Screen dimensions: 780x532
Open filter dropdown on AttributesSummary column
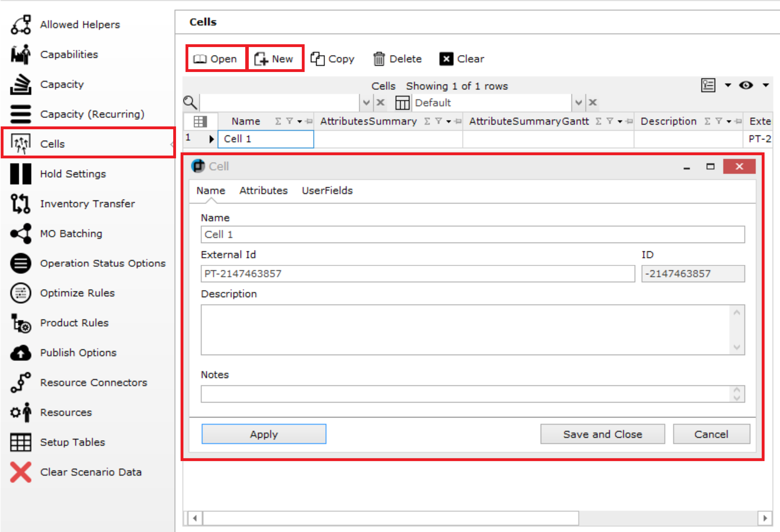click(x=449, y=121)
